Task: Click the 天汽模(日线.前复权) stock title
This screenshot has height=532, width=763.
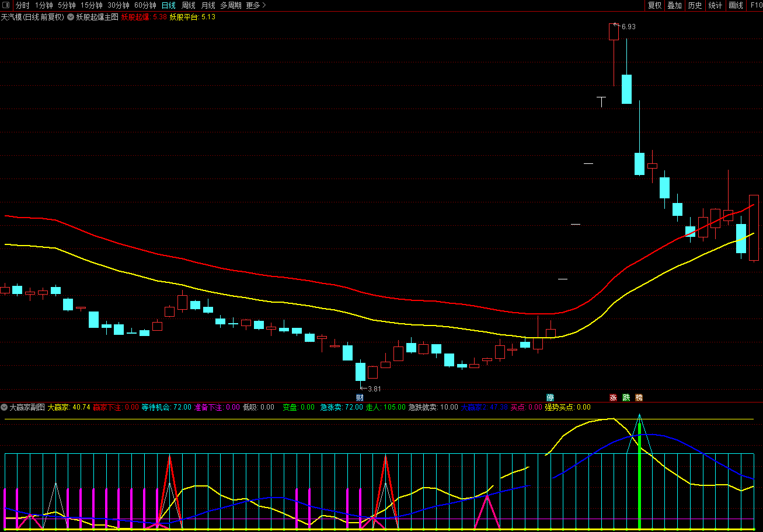Action: (x=32, y=17)
